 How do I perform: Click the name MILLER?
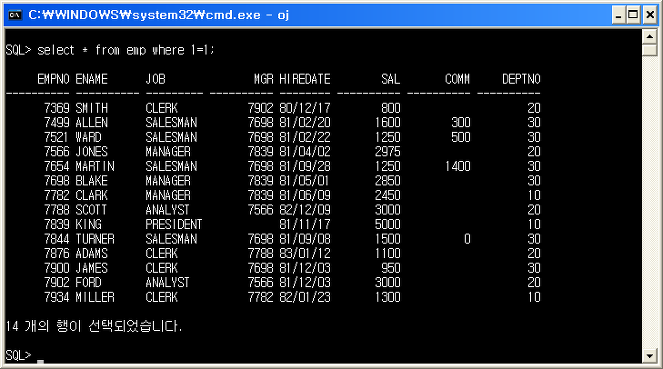(95, 298)
